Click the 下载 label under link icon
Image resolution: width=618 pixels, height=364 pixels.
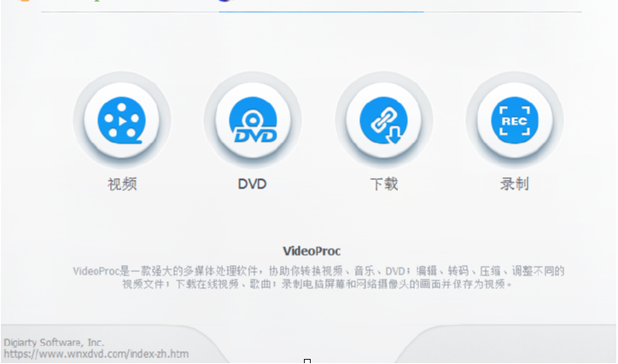[384, 184]
